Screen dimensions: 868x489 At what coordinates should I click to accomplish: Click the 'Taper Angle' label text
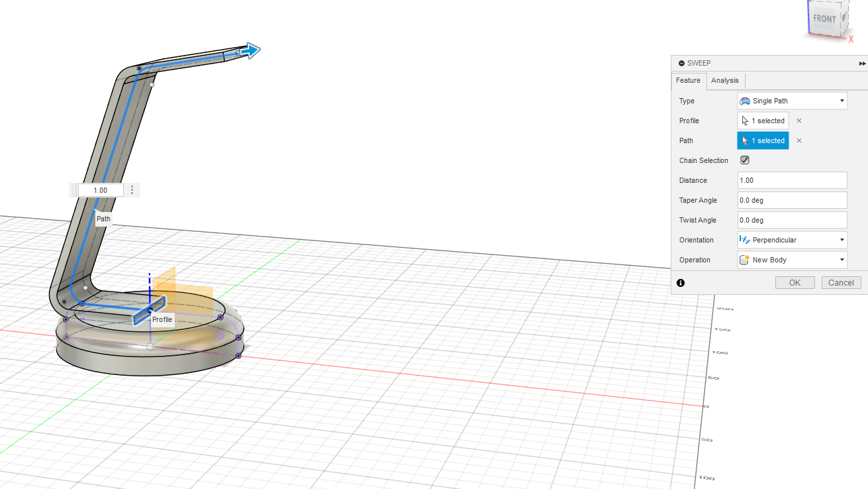click(x=698, y=200)
